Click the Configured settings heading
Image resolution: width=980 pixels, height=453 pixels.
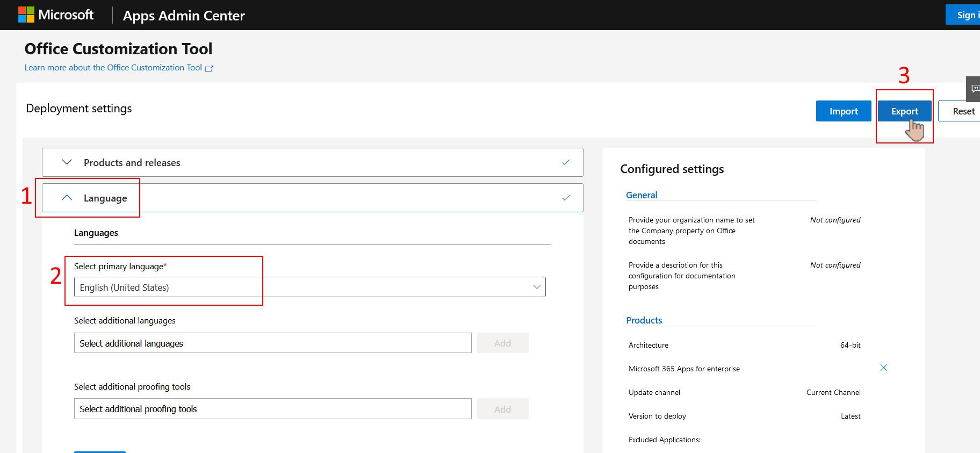click(672, 169)
